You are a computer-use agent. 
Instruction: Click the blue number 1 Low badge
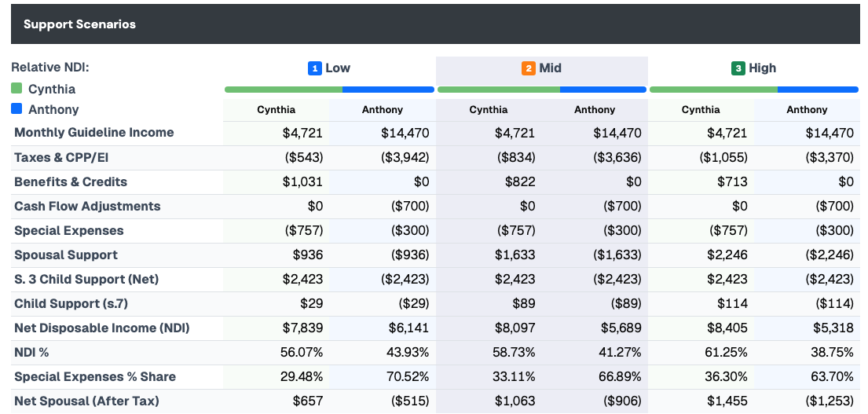click(x=314, y=68)
